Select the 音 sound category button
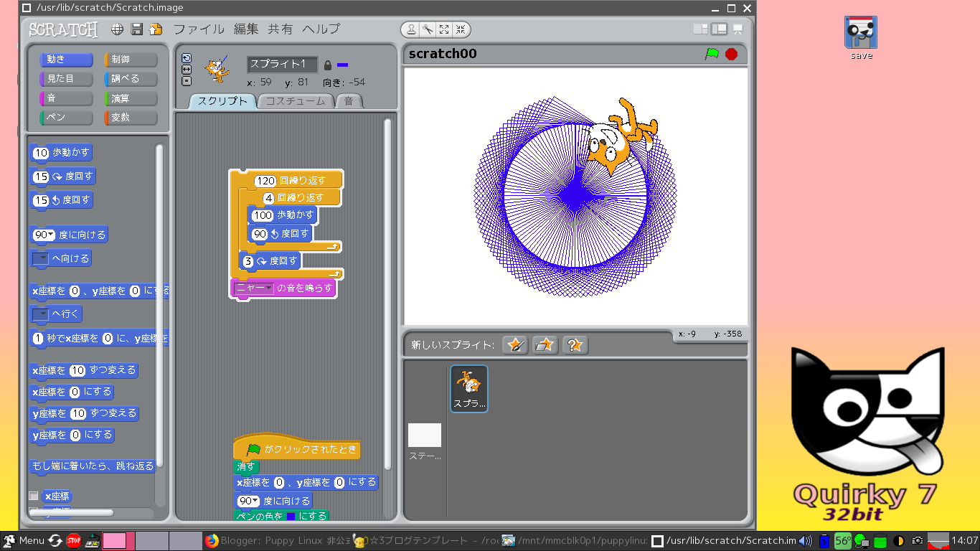980x551 pixels. pyautogui.click(x=65, y=98)
